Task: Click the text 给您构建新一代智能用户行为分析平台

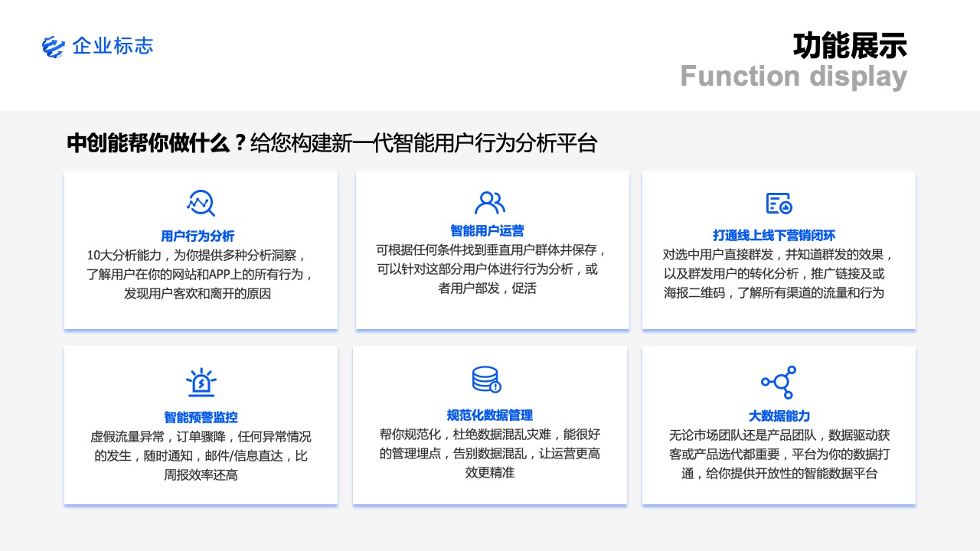Action: [424, 143]
